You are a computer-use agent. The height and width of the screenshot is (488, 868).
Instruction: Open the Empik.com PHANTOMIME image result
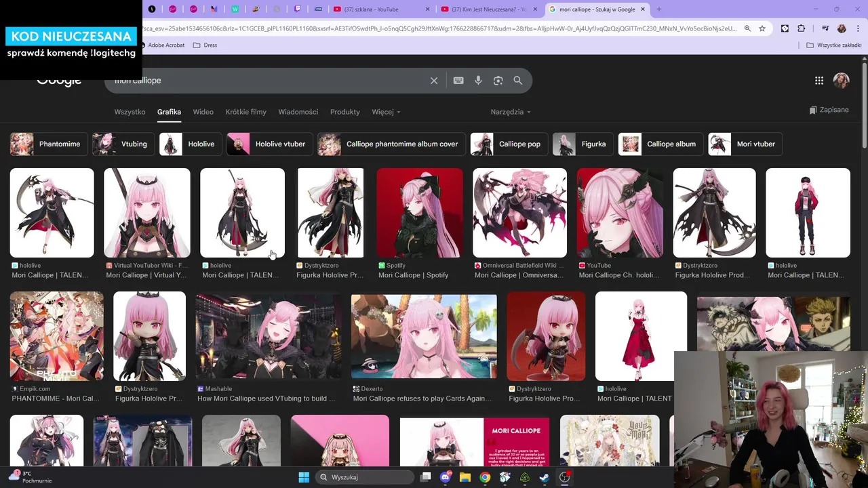tap(57, 336)
